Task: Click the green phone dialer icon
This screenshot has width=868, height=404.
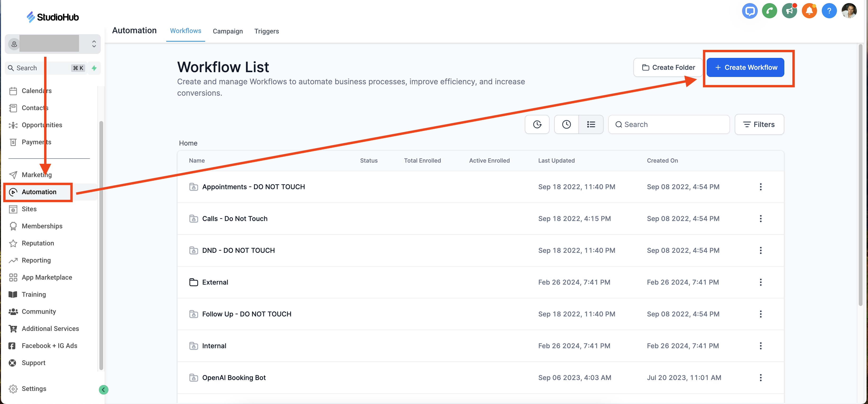Action: 769,11
